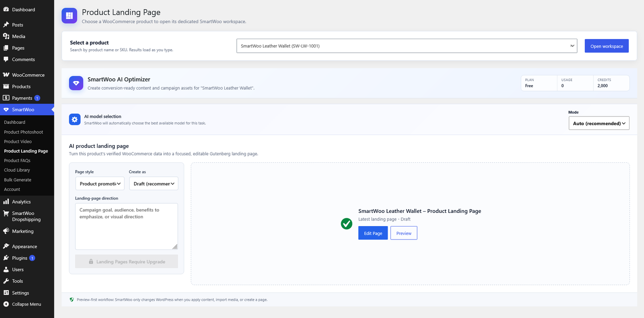644x318 pixels.
Task: Click the Tools wrench icon
Action: pyautogui.click(x=6, y=281)
